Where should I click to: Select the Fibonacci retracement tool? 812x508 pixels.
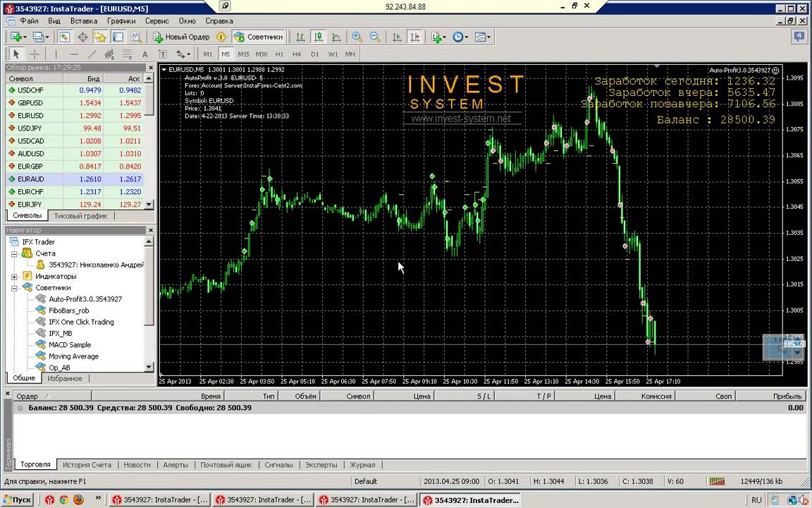[x=127, y=54]
